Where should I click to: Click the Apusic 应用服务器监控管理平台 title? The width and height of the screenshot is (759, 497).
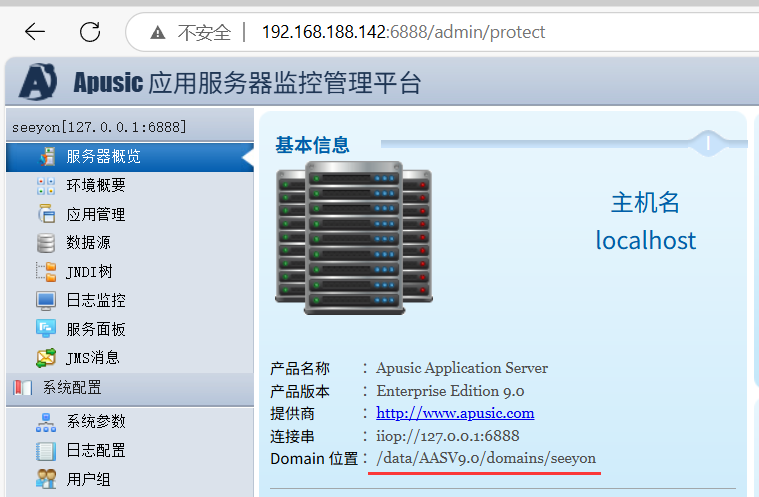247,82
